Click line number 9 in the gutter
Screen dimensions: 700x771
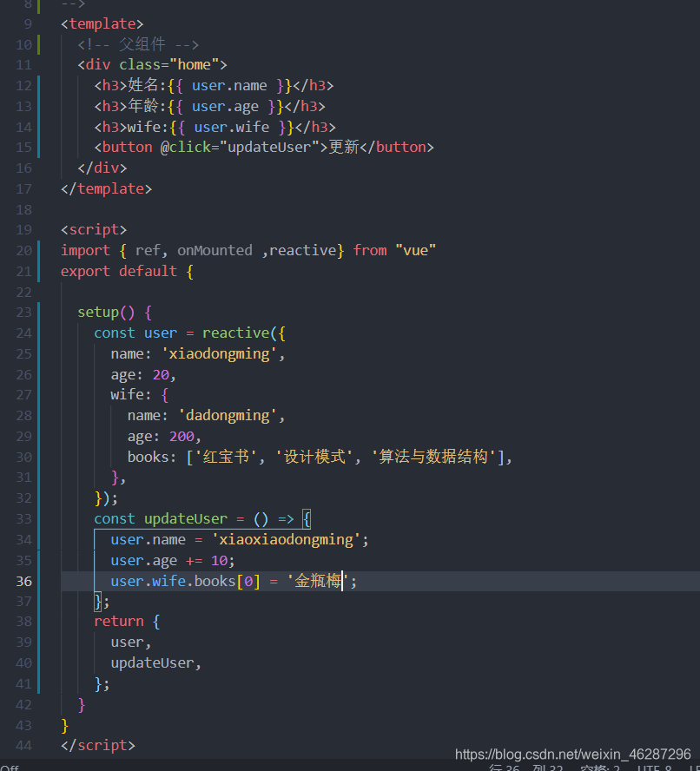point(28,24)
